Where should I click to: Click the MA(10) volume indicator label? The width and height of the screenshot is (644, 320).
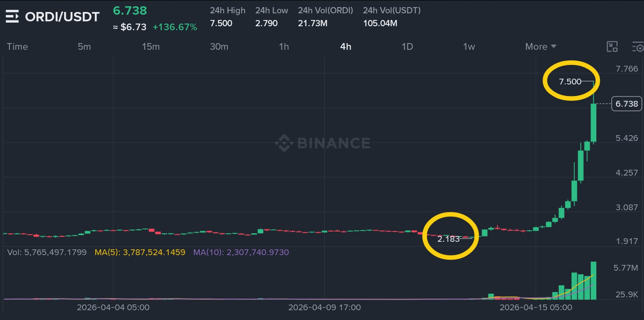(x=241, y=252)
